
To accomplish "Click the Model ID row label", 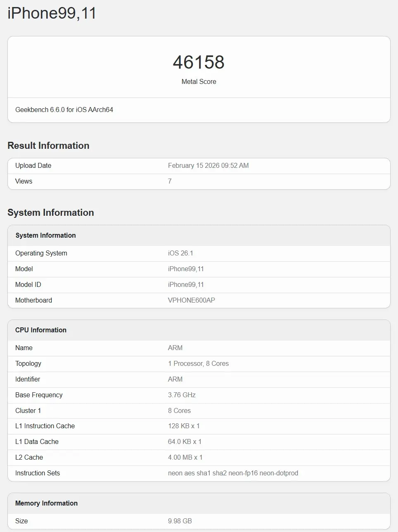I will pyautogui.click(x=28, y=285).
